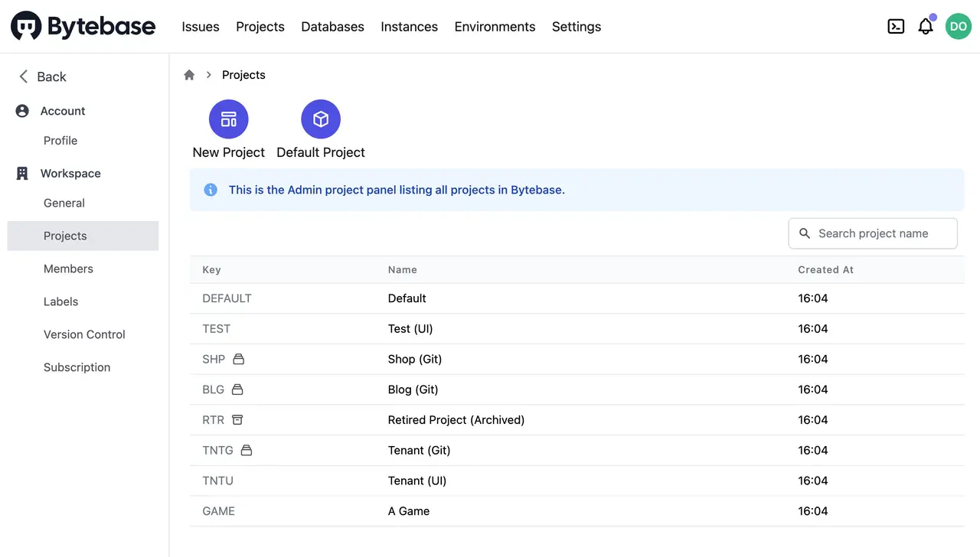Click the home breadcrumb icon
This screenshot has width=980, height=557.
[189, 75]
